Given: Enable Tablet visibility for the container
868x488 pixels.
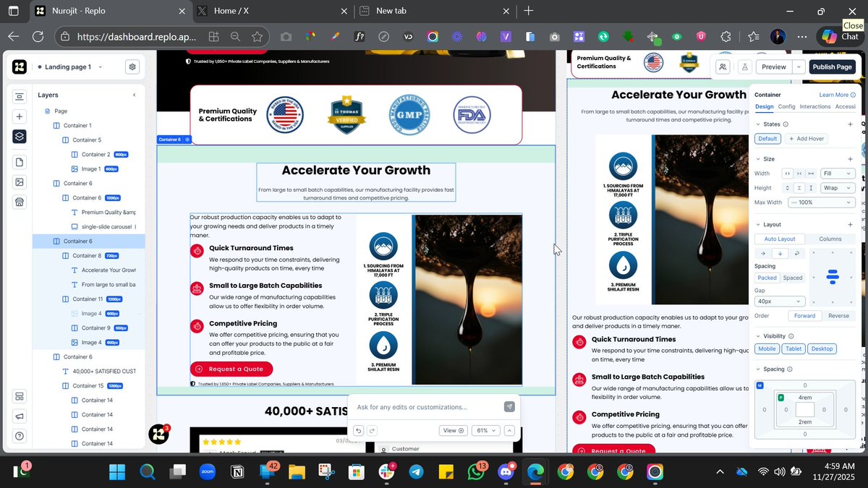Looking at the screenshot, I should tap(793, 348).
